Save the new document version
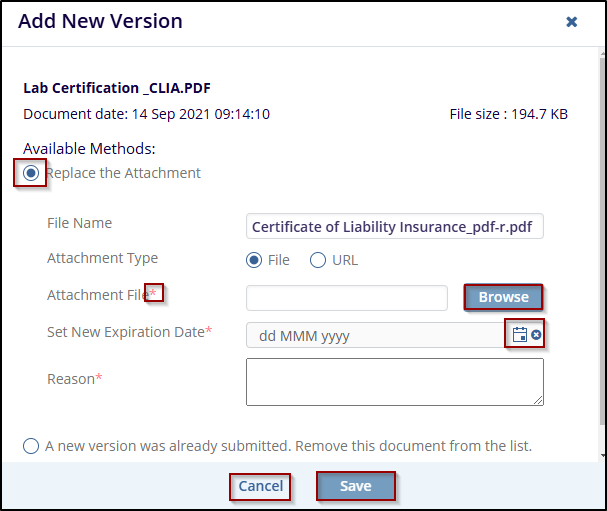 pos(355,486)
